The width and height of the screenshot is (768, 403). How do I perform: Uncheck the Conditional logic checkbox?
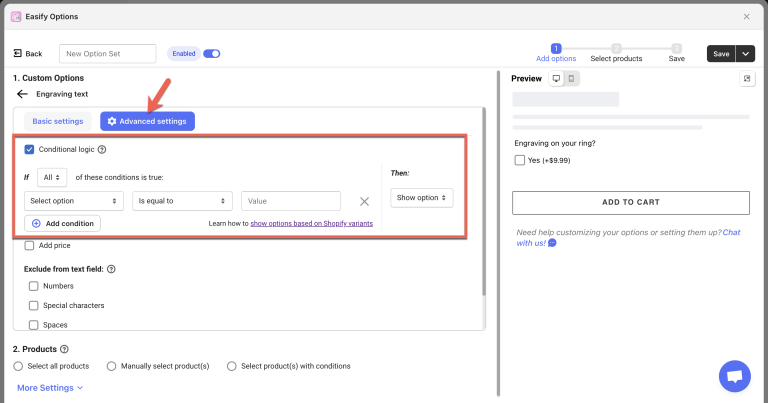[29, 149]
